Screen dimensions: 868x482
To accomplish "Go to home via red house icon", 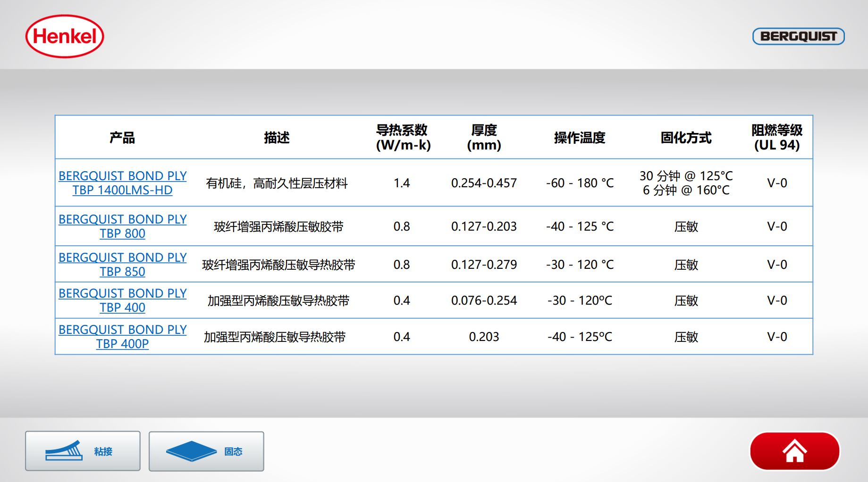I will tap(794, 451).
